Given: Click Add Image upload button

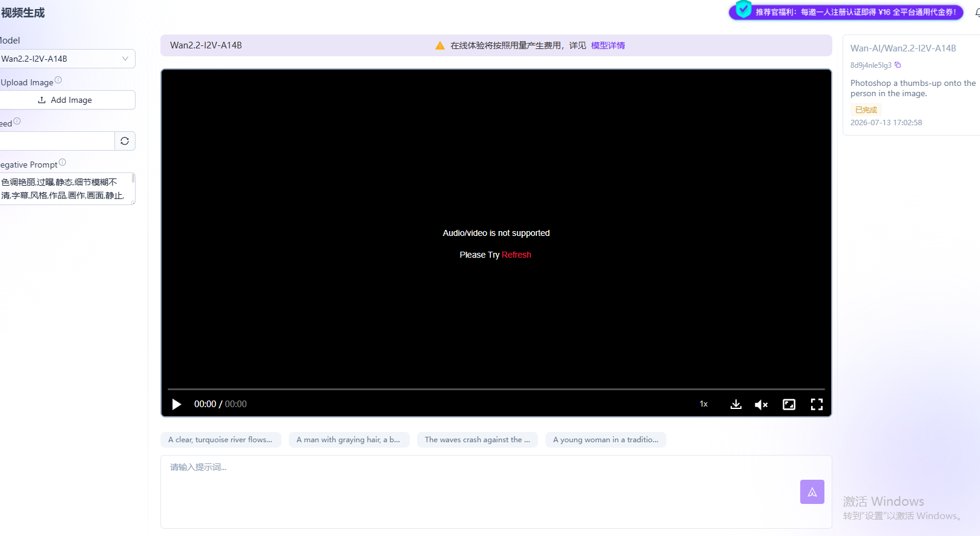Looking at the screenshot, I should coord(67,100).
